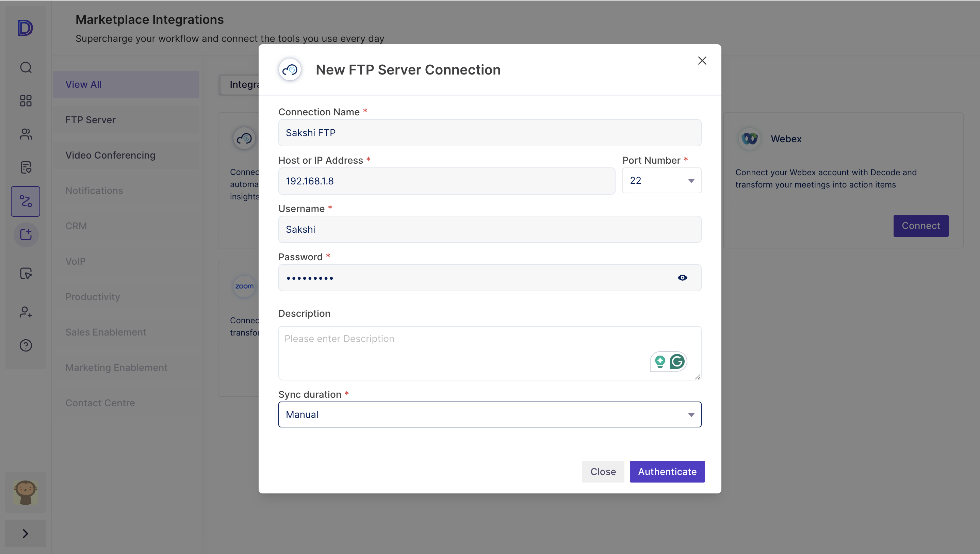
Task: Expand the sidebar using the bottom chevron
Action: coord(26,534)
